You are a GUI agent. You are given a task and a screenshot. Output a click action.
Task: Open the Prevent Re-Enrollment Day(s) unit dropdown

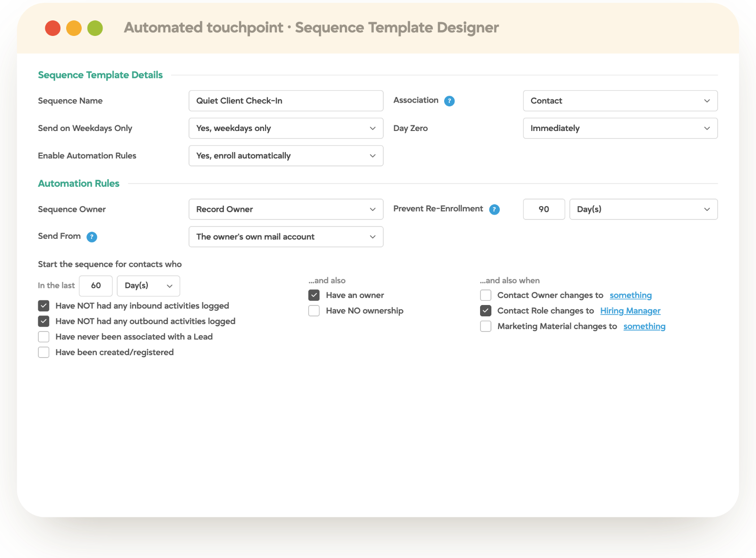click(644, 209)
